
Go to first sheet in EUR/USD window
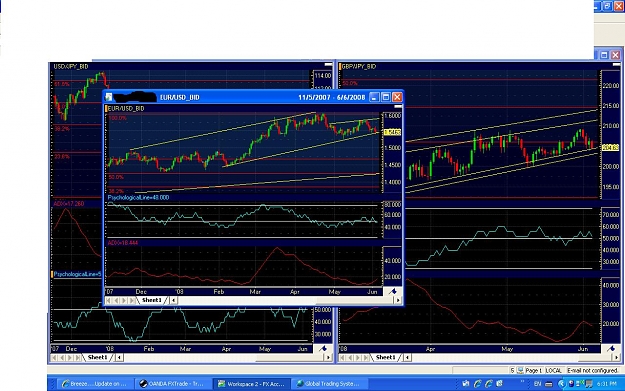pyautogui.click(x=109, y=301)
